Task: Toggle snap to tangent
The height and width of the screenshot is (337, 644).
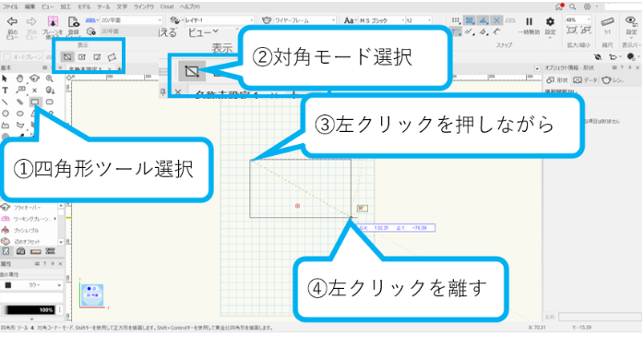Action: (x=497, y=31)
